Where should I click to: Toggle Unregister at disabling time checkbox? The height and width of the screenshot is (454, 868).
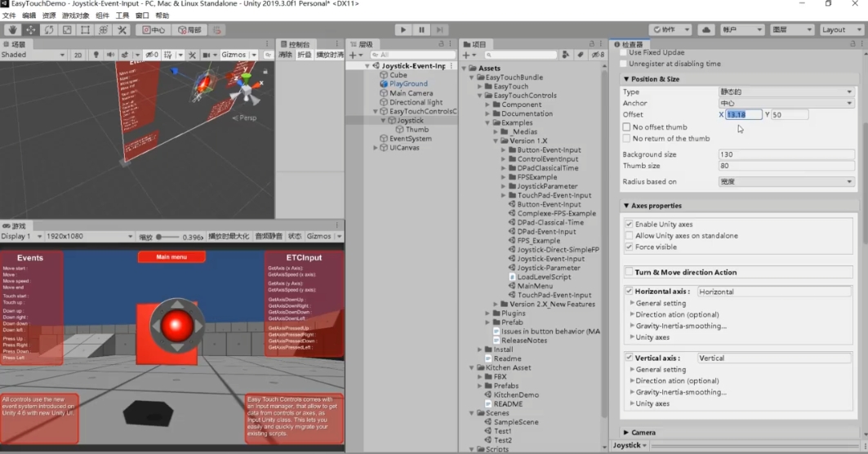(x=624, y=64)
